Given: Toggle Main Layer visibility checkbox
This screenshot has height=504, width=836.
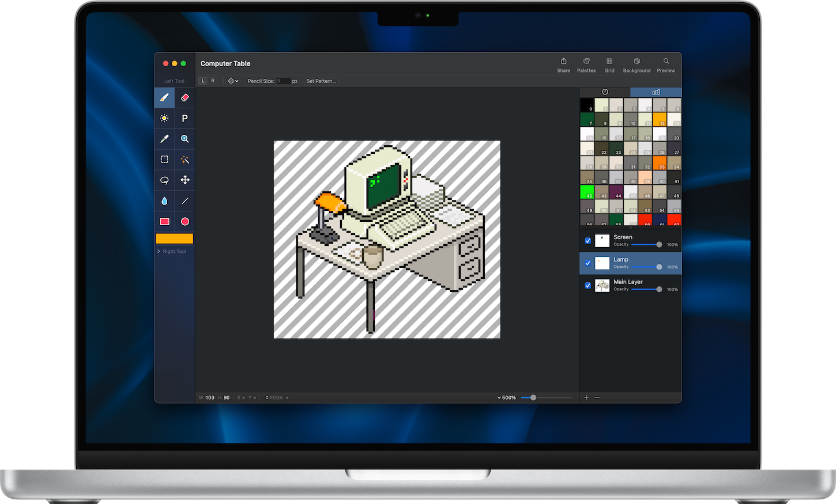Looking at the screenshot, I should tap(588, 286).
